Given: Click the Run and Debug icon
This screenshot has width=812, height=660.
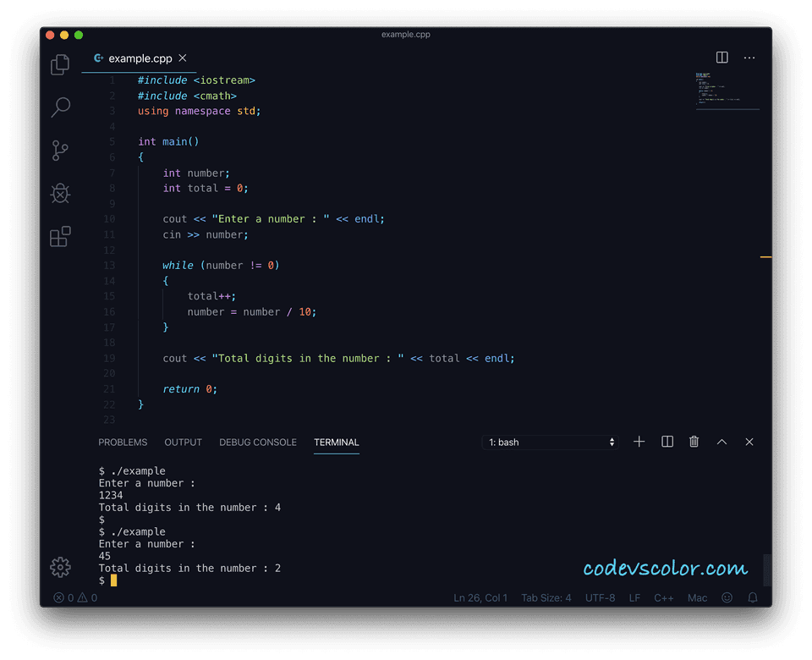Looking at the screenshot, I should [x=59, y=193].
